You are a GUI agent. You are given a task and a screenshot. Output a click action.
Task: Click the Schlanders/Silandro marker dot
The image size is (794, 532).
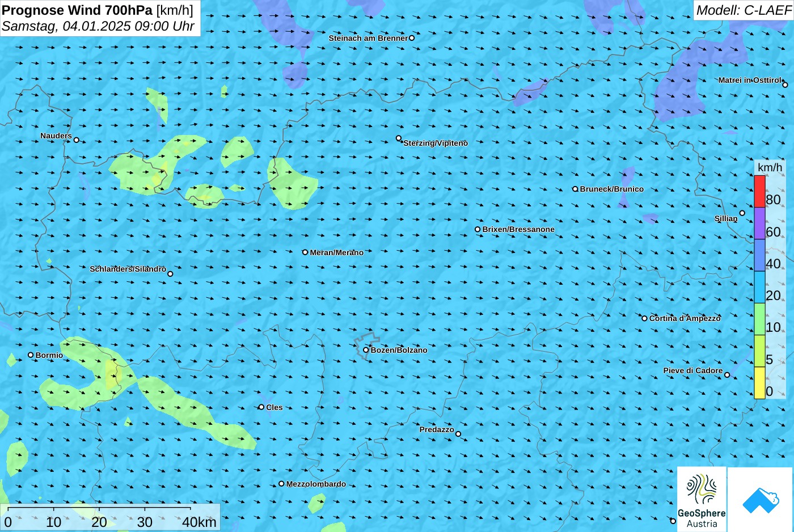tap(170, 273)
